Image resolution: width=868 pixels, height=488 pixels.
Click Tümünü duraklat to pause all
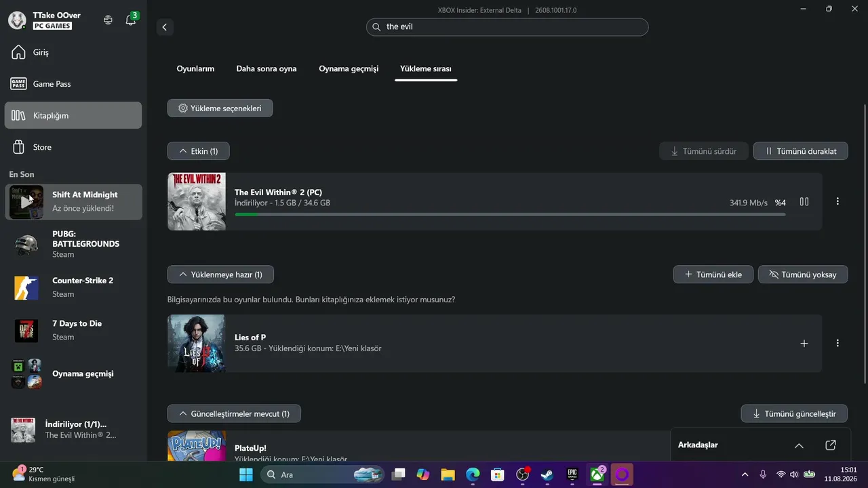(800, 151)
